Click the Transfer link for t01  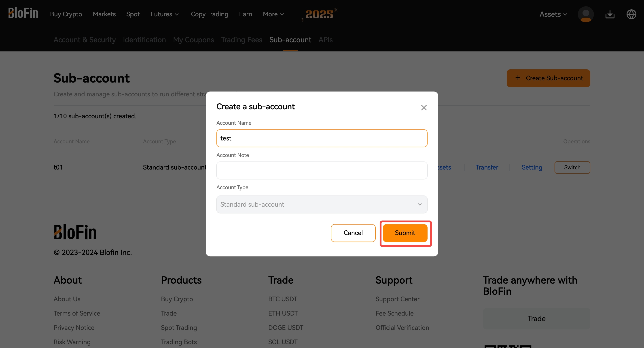tap(487, 167)
